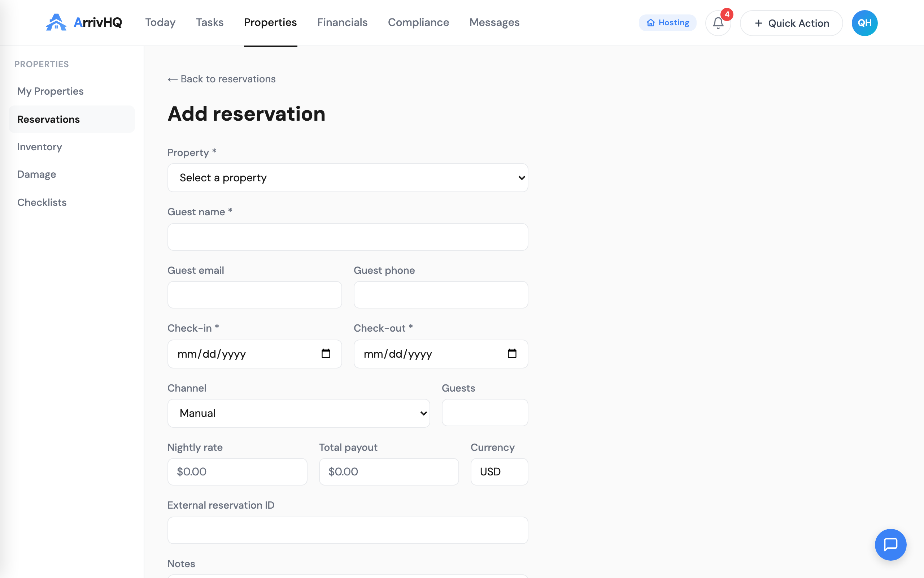Image resolution: width=924 pixels, height=578 pixels.
Task: Click the Currency field showing USD
Action: coord(500,472)
